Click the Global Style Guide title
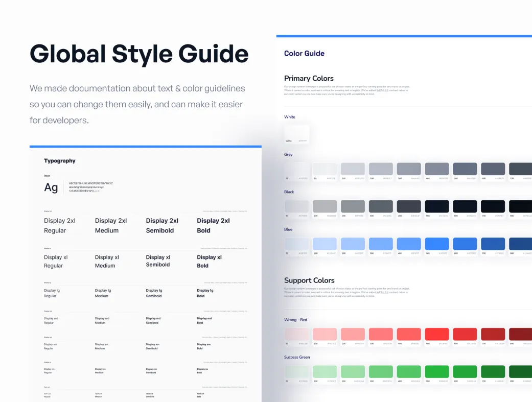Screen dimensions: 532x402 (x=139, y=54)
